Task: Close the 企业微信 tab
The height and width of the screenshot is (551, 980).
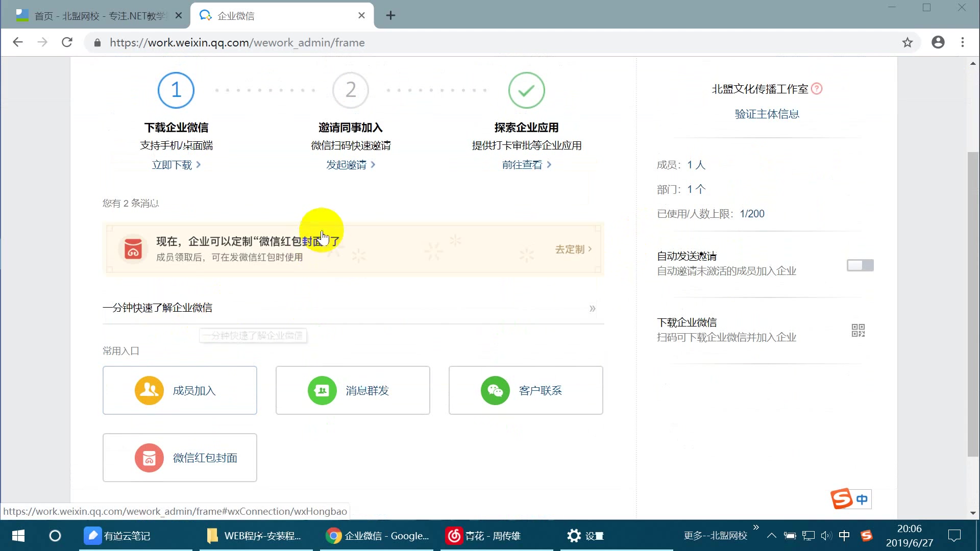Action: pyautogui.click(x=361, y=15)
